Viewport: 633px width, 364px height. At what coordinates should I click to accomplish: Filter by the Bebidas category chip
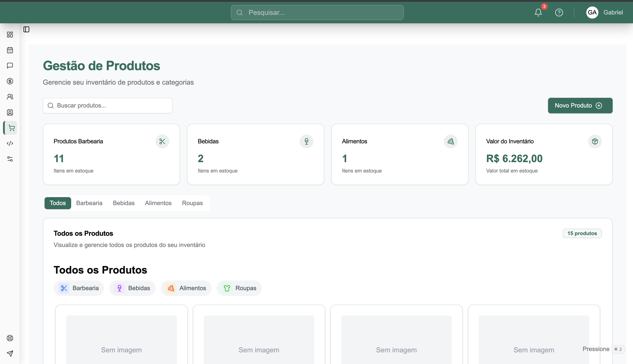tap(132, 288)
